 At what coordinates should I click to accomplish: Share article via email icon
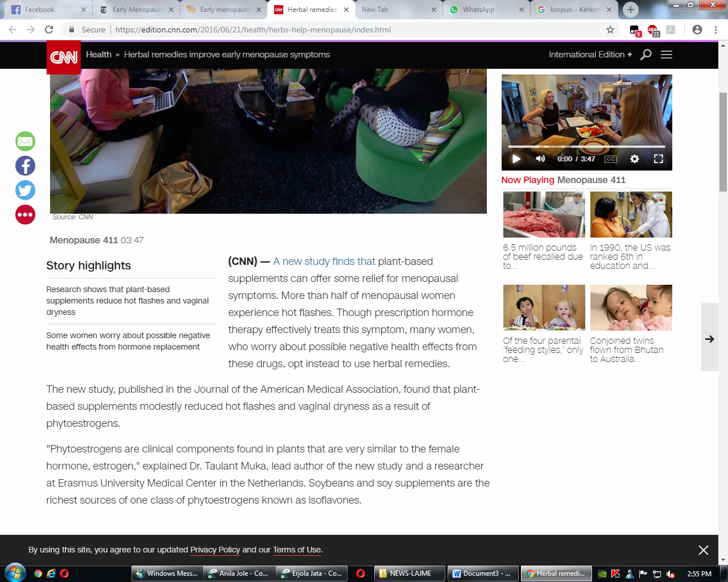pyautogui.click(x=25, y=142)
